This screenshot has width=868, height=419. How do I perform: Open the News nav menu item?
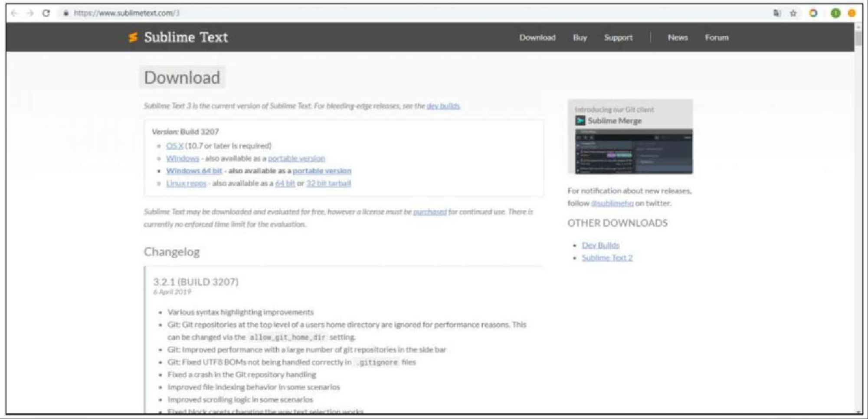click(x=678, y=37)
